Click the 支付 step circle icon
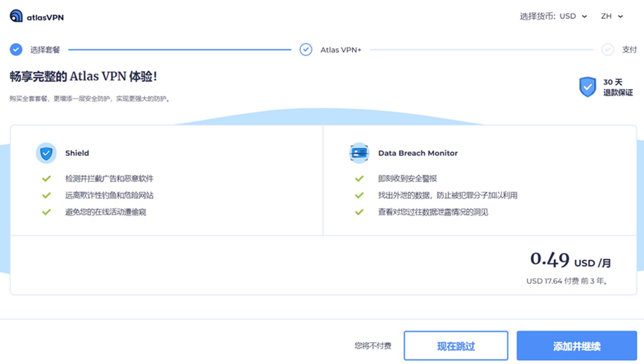The image size is (644, 364). pyautogui.click(x=607, y=50)
